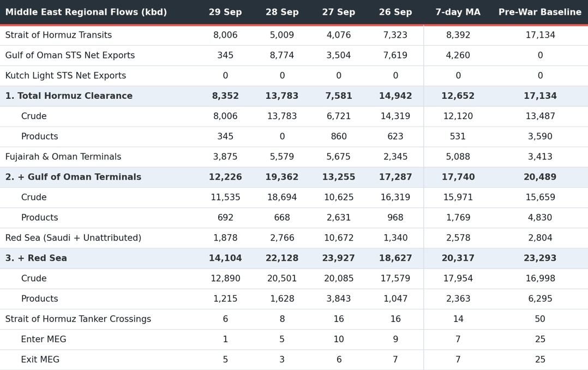Select the "1. Total Hormuz Clearance" row label
This screenshot has width=588, height=370.
pos(69,96)
